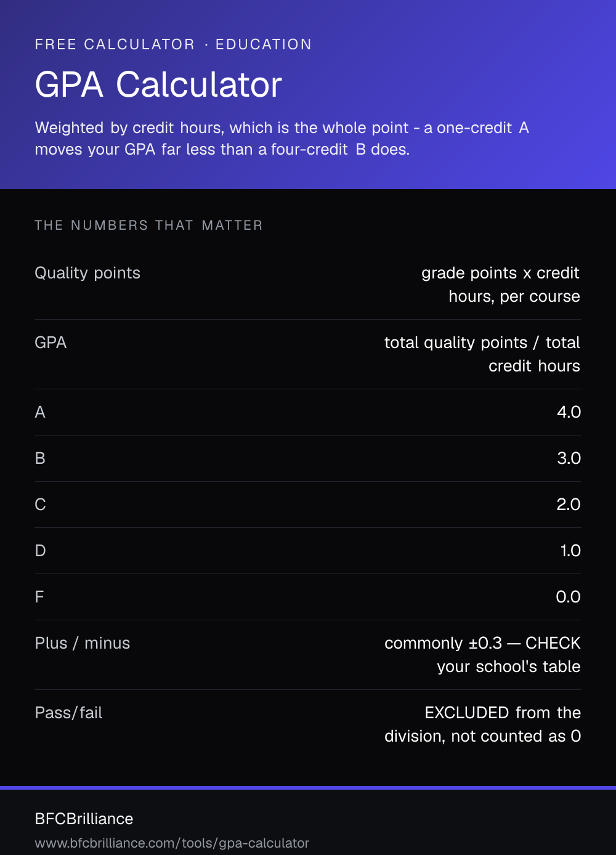Select the FREE CALCULATOR · EDUCATION label

click(173, 44)
